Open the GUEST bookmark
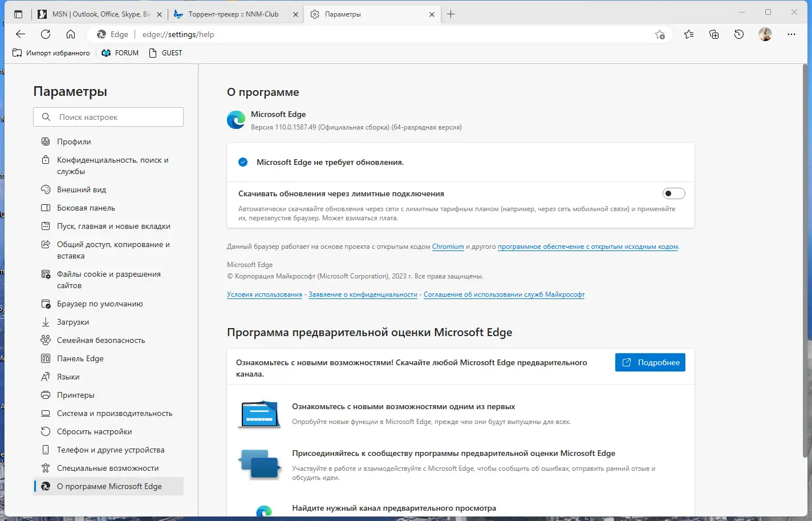 tap(165, 53)
